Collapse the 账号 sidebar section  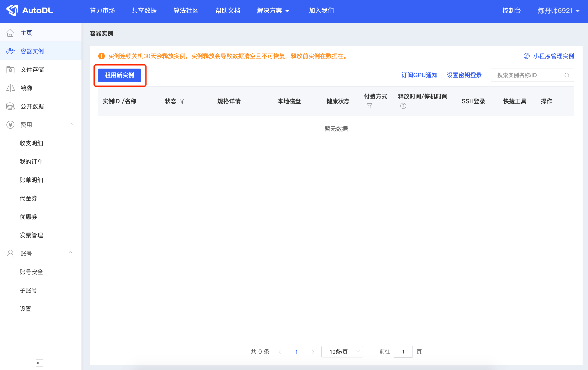[71, 253]
